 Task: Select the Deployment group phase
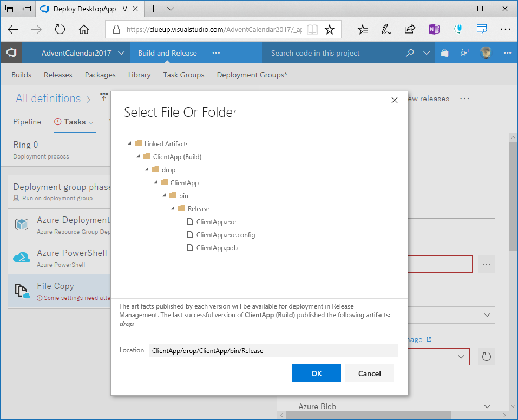click(x=60, y=192)
